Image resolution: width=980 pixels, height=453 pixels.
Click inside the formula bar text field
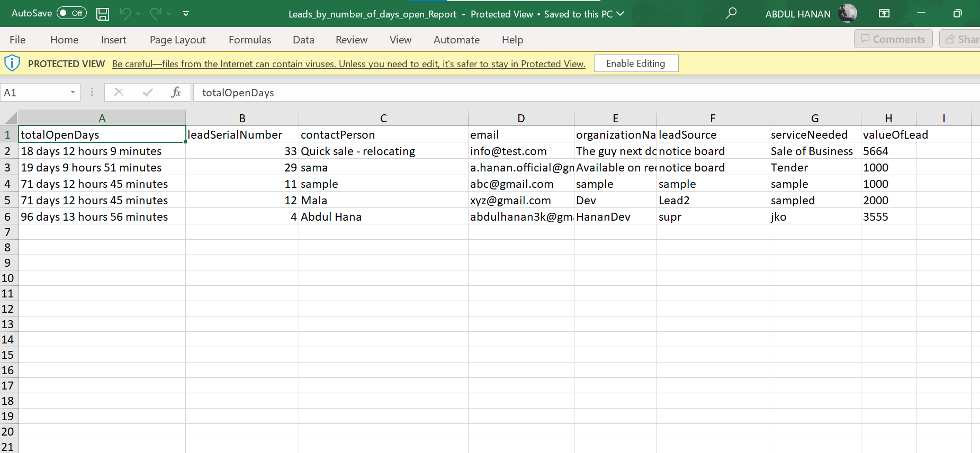click(529, 93)
